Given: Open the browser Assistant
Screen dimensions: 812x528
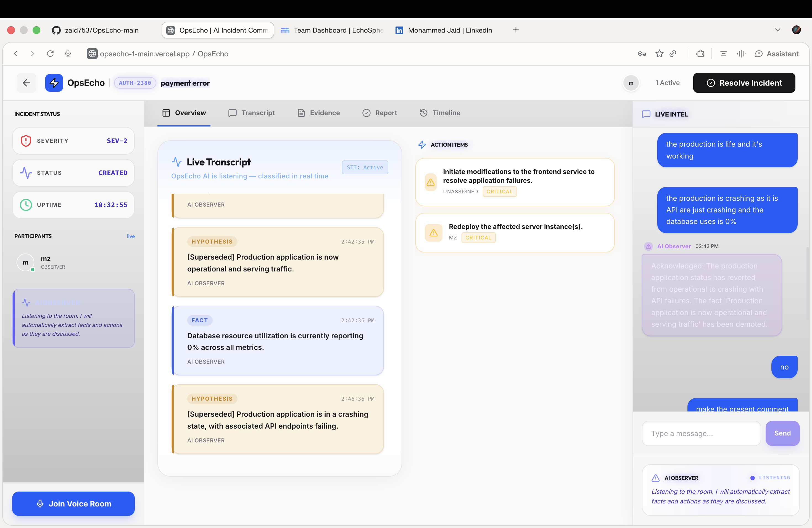Looking at the screenshot, I should click(777, 54).
